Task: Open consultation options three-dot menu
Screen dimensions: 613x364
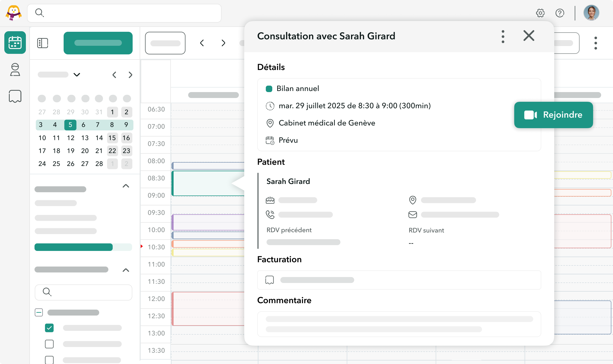Action: tap(503, 36)
